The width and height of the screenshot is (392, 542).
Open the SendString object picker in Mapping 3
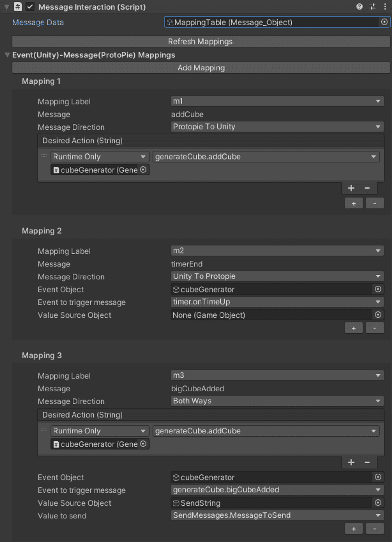coord(378,503)
